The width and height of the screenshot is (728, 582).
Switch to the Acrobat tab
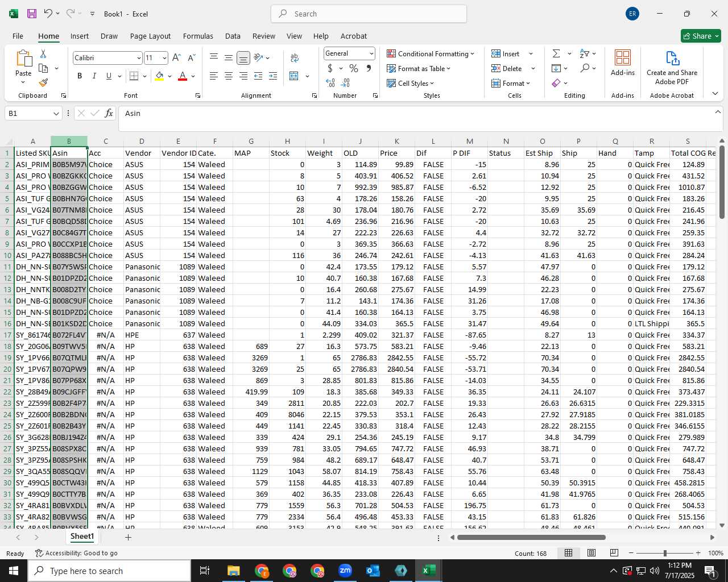(x=354, y=36)
